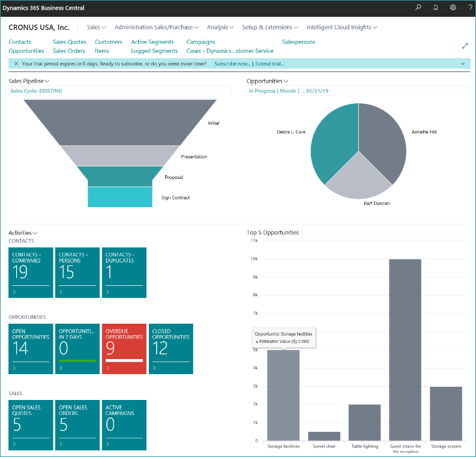Open the Contacts link
The width and height of the screenshot is (476, 457).
[x=20, y=42]
